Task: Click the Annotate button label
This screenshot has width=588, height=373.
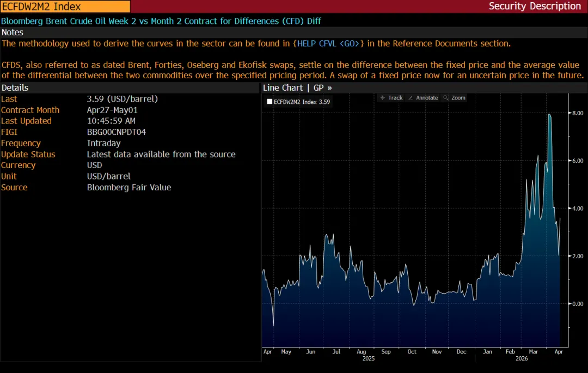Action: point(427,98)
